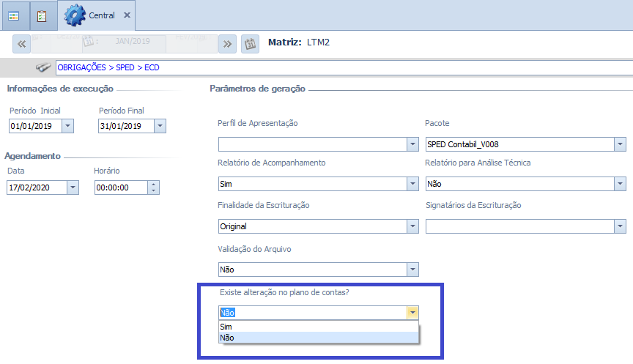
Task: Advance to next month with double-right arrow
Action: [x=228, y=43]
